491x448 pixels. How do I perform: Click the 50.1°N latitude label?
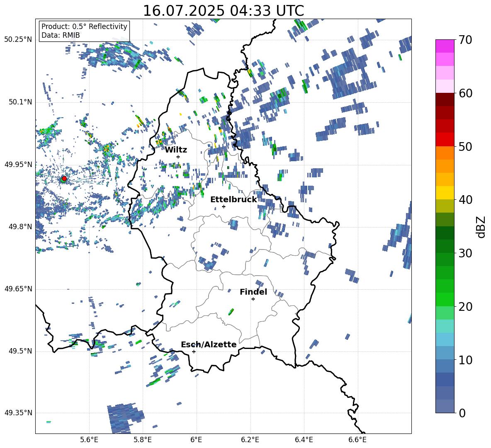coord(20,102)
